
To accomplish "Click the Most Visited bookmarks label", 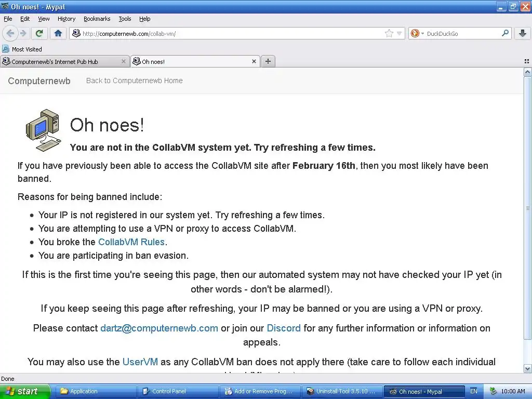I will pyautogui.click(x=27, y=49).
